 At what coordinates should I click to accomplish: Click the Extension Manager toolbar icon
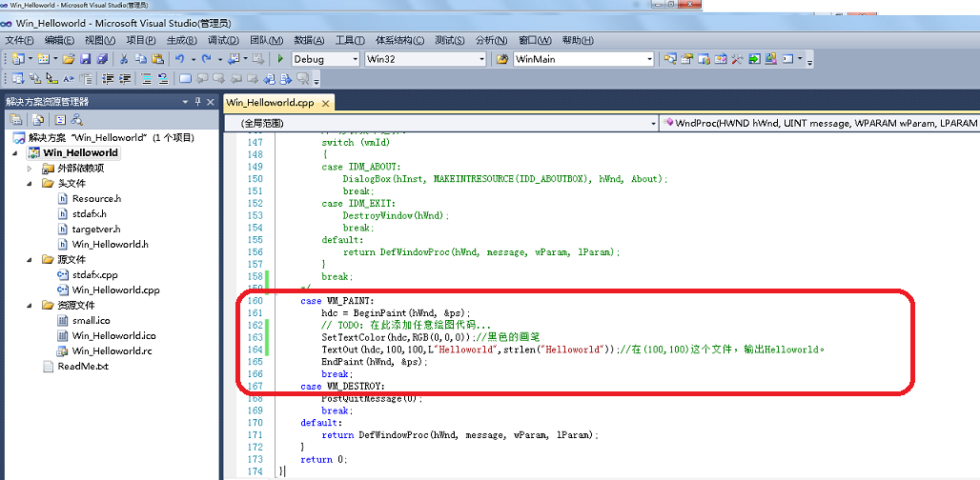point(770,59)
